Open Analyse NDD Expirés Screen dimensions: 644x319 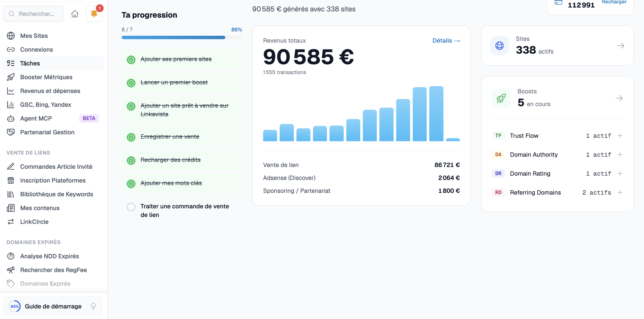coord(52,256)
